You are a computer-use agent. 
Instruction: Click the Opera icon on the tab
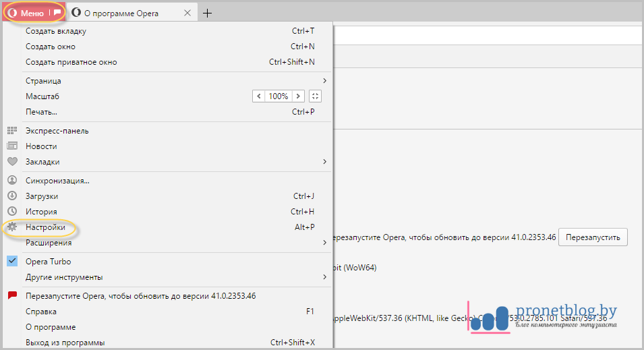point(76,13)
